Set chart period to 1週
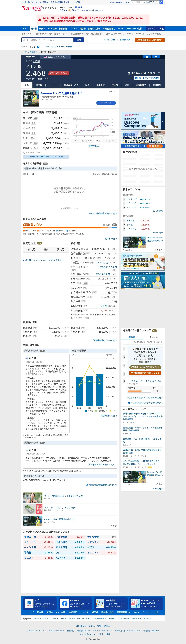Image resolution: width=186 pixels, height=644 pixels. click(x=83, y=141)
